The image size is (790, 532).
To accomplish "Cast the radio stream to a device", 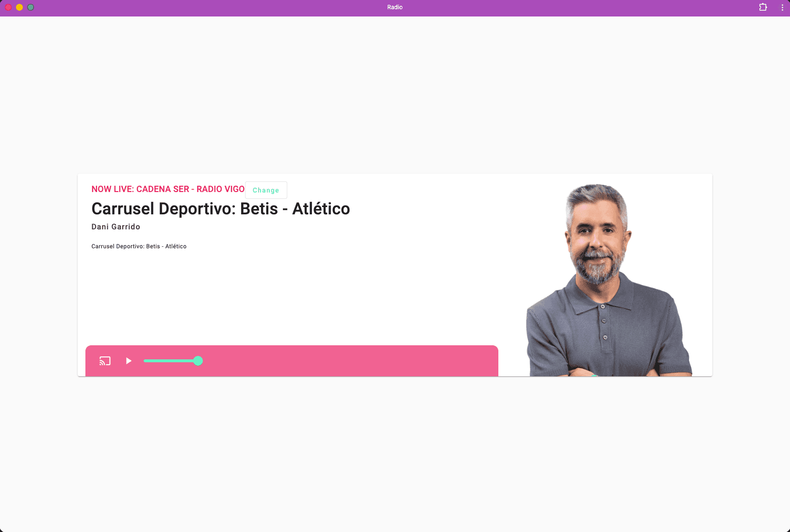I will [105, 361].
